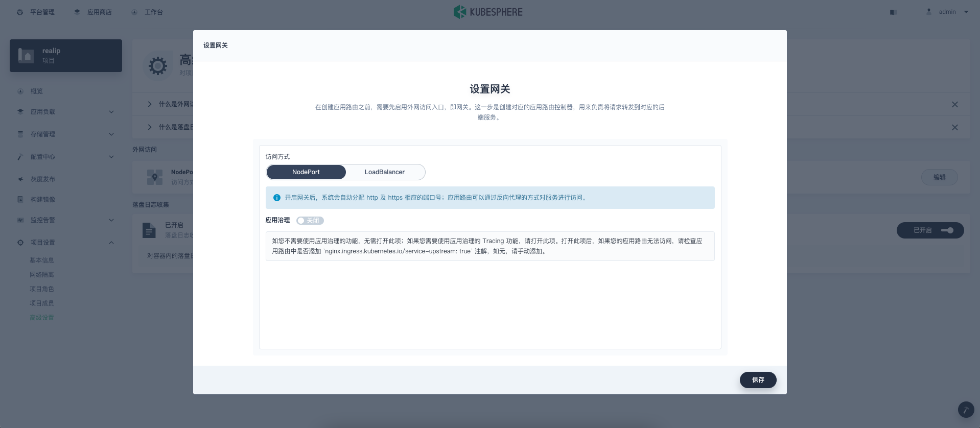Click the 工作台 icon

(134, 12)
